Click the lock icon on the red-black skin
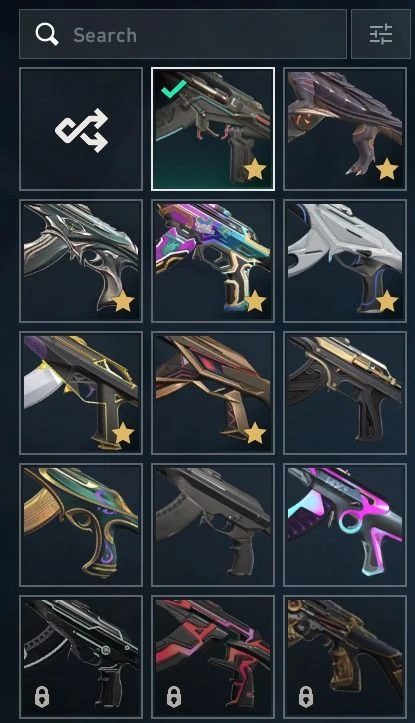415x723 pixels. coord(174,696)
